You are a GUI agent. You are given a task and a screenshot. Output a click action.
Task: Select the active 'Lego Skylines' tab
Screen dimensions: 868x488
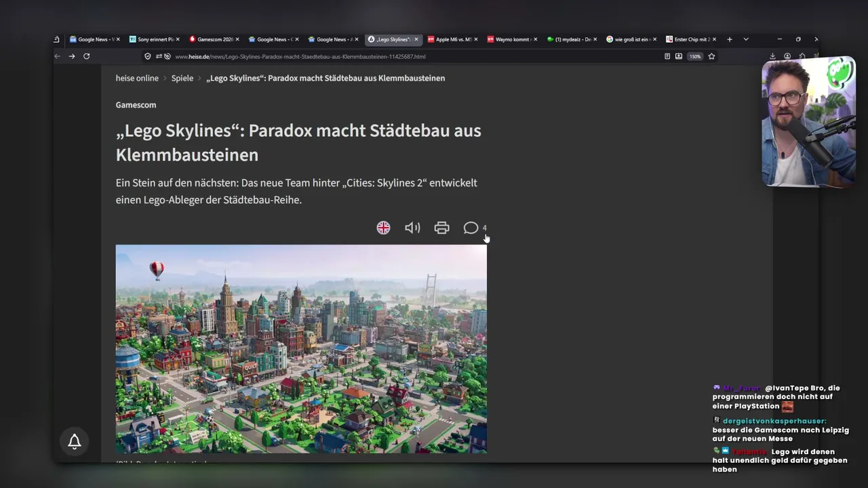click(x=393, y=39)
